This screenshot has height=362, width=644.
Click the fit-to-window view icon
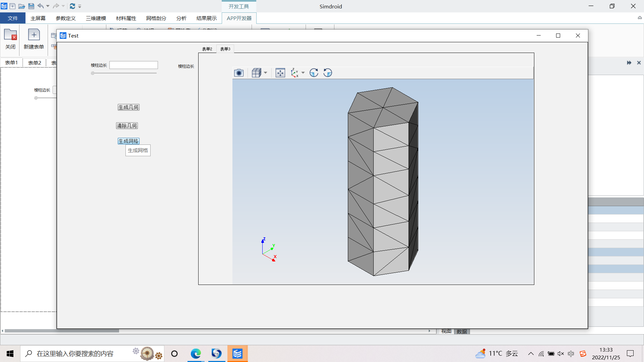(280, 73)
